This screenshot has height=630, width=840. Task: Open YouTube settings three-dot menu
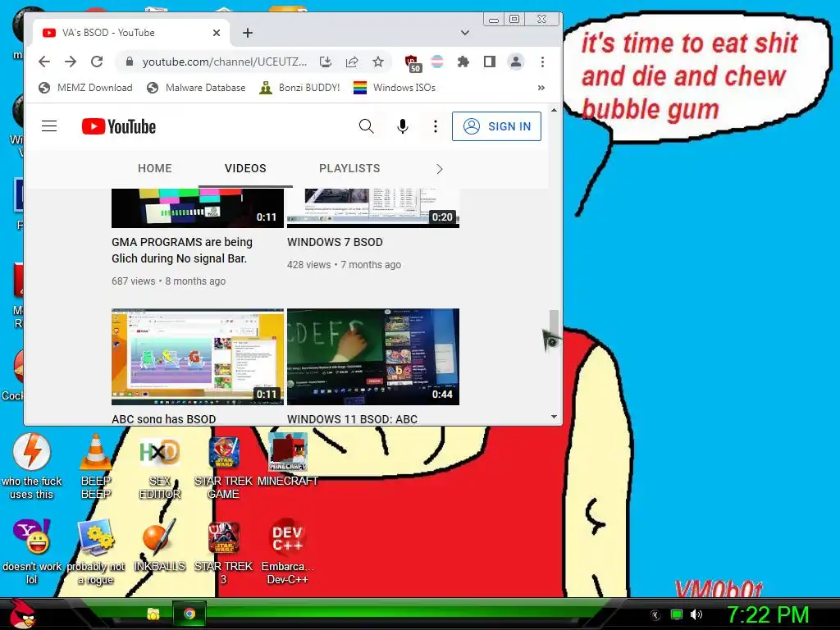pyautogui.click(x=436, y=126)
